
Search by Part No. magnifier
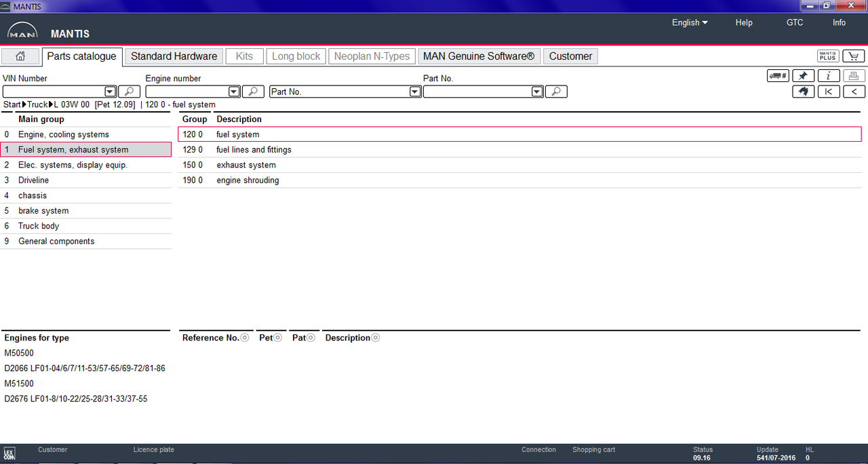[x=556, y=92]
